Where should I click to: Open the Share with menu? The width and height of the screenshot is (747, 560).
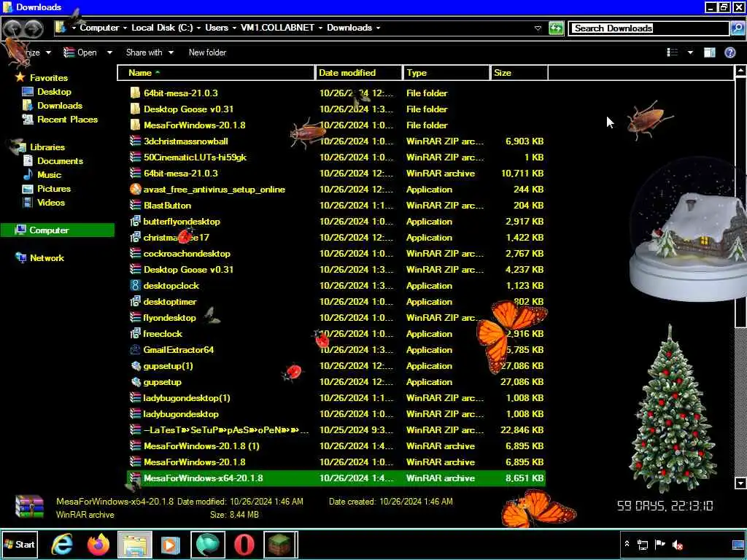click(x=150, y=52)
